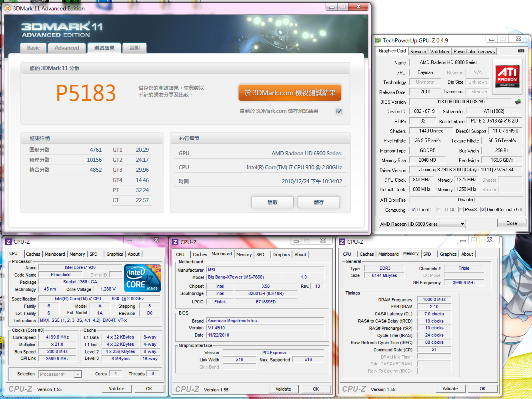Screen dimensions: 532x399
Task: Click the Triple channels value in CPU-Z
Action: click(x=464, y=269)
